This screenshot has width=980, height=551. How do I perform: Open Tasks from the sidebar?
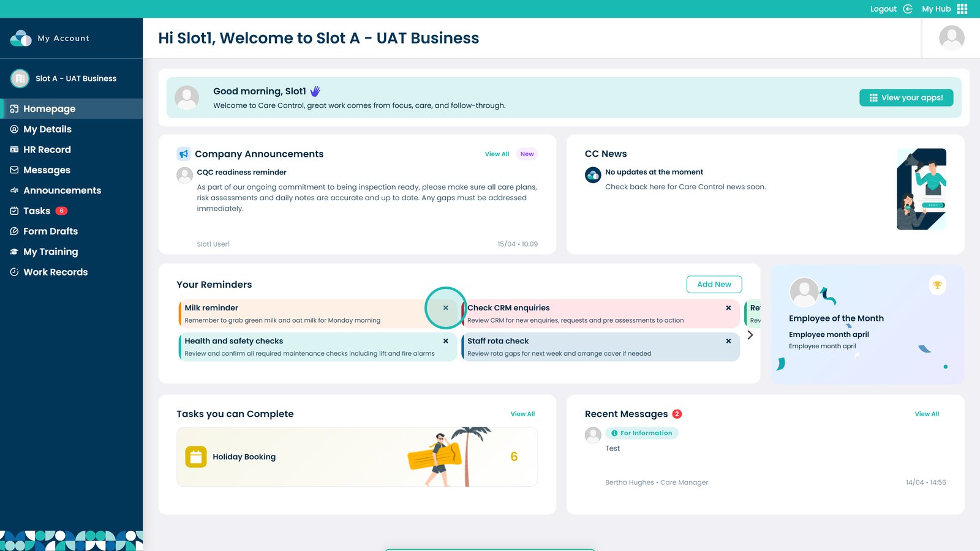(37, 211)
